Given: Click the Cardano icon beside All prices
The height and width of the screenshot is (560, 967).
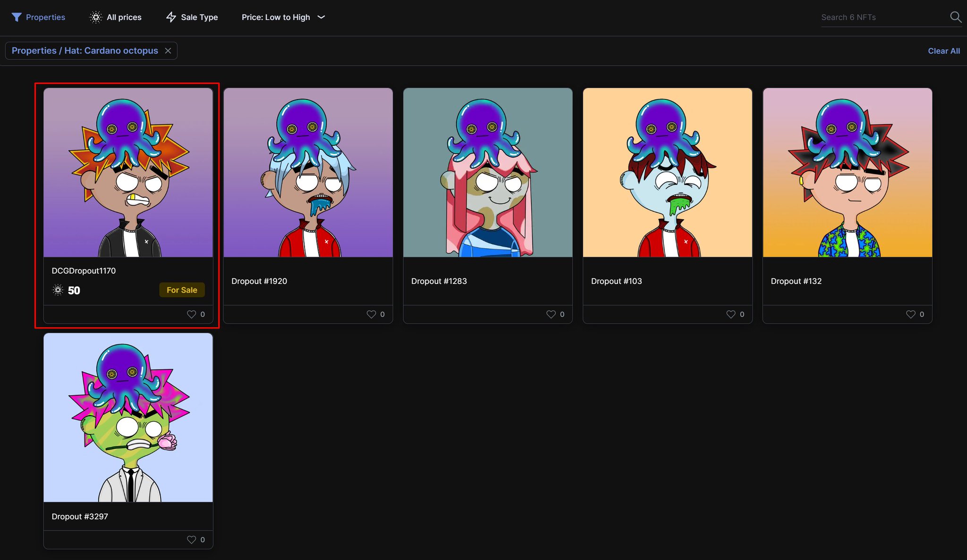Looking at the screenshot, I should [96, 17].
